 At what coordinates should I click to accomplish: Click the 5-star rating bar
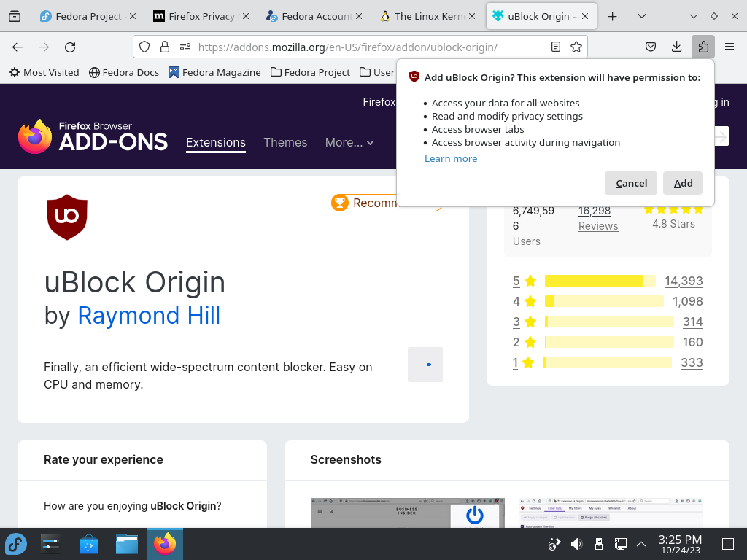pyautogui.click(x=600, y=281)
